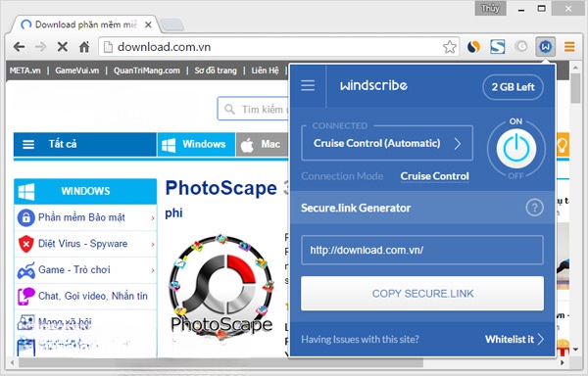
Task: Open the Chrome menu hamburger icon
Action: pos(569,47)
